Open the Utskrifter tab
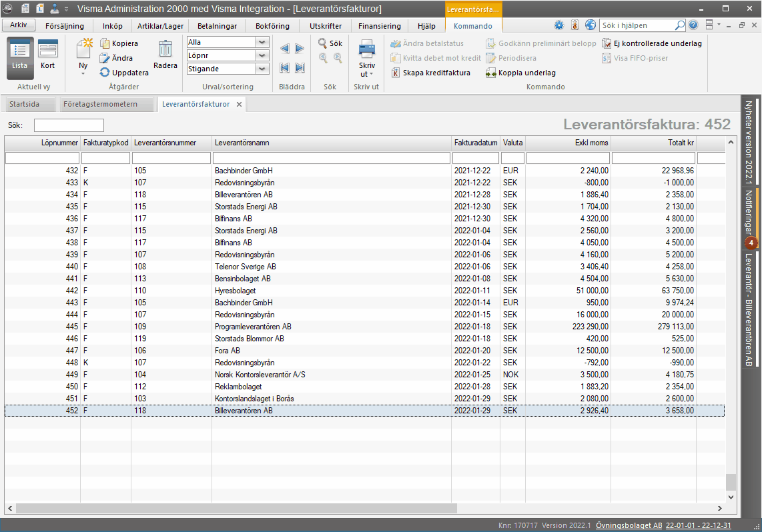The image size is (762, 532). click(326, 26)
